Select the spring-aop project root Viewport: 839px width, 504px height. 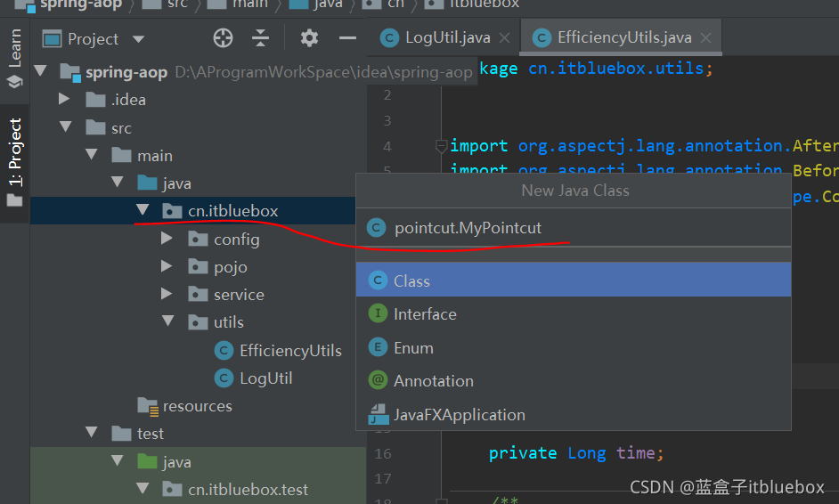point(126,72)
